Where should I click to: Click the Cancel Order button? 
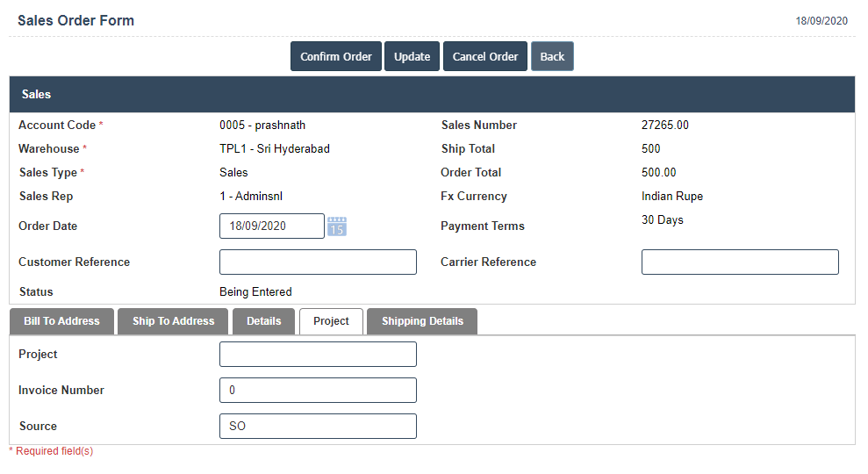pos(485,56)
